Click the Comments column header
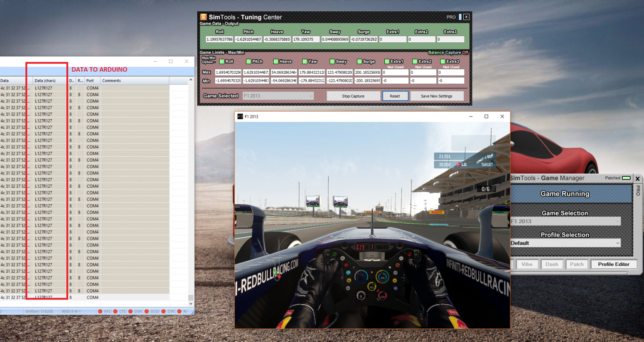This screenshot has width=644, height=342. 134,81
